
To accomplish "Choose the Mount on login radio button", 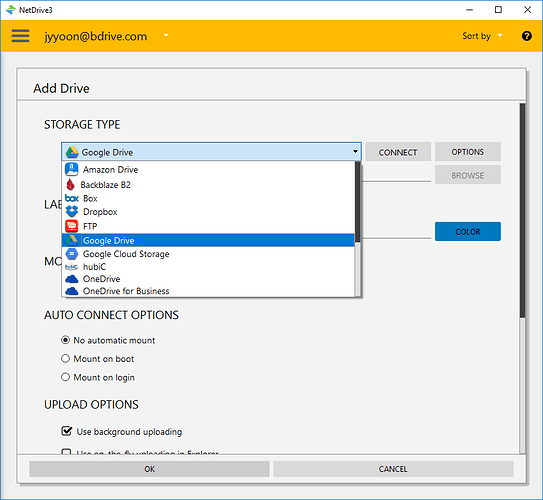I will [x=65, y=377].
